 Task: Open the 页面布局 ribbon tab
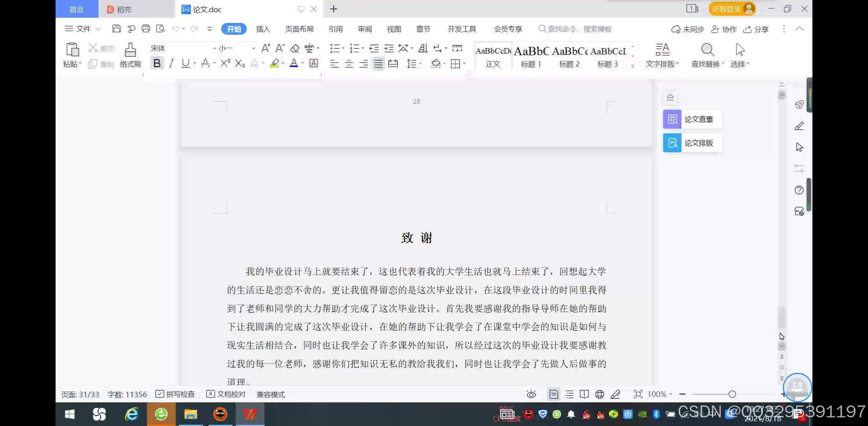coord(299,29)
